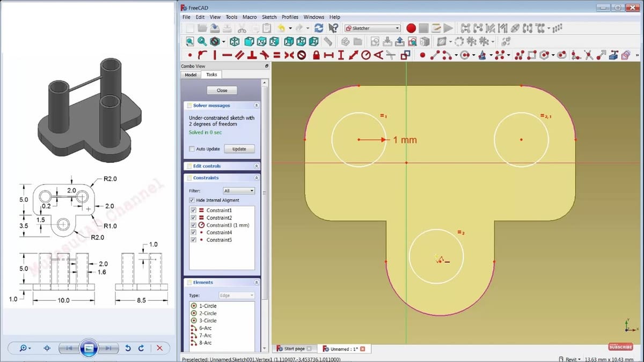The image size is (644, 362).
Task: Choose the symmetry constraint tool
Action: pos(290,55)
